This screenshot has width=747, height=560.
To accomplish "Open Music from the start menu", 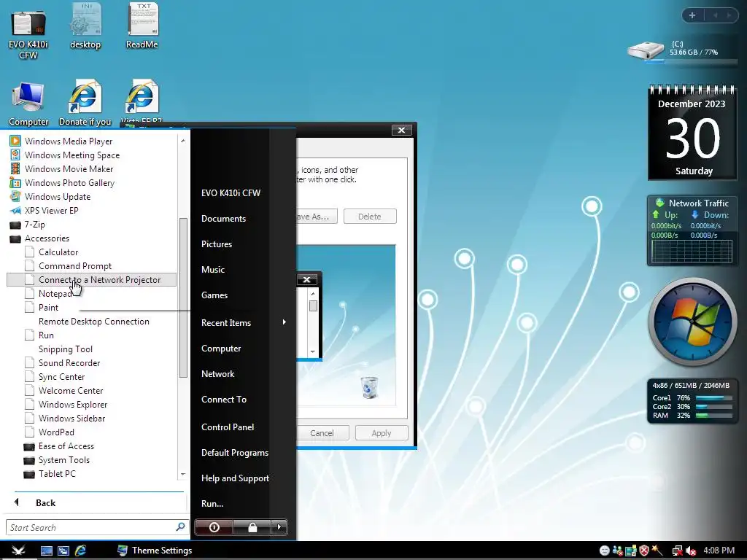I will pos(212,270).
